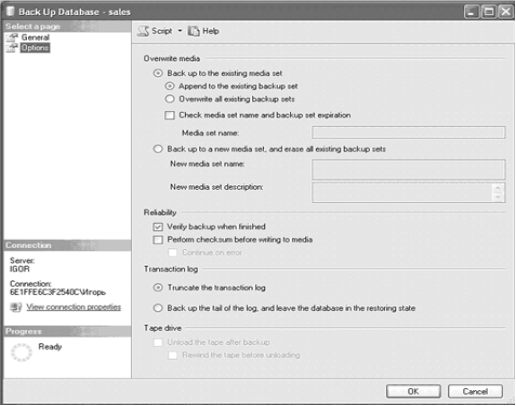Viewport: 516px width, 406px height.
Task: Select Back up the tail of the log
Action: point(158,308)
